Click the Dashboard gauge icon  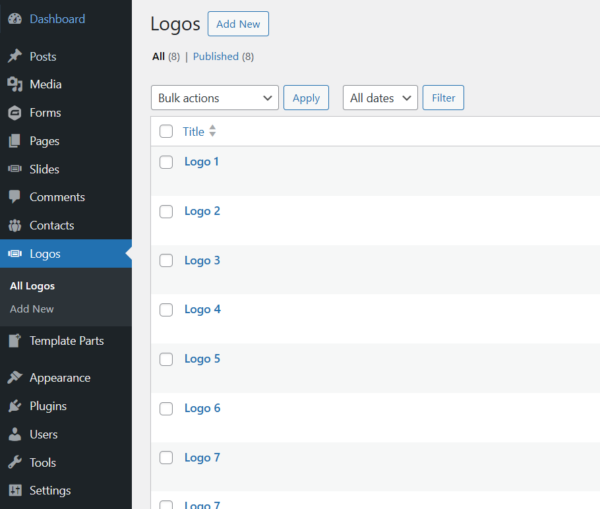coord(15,19)
